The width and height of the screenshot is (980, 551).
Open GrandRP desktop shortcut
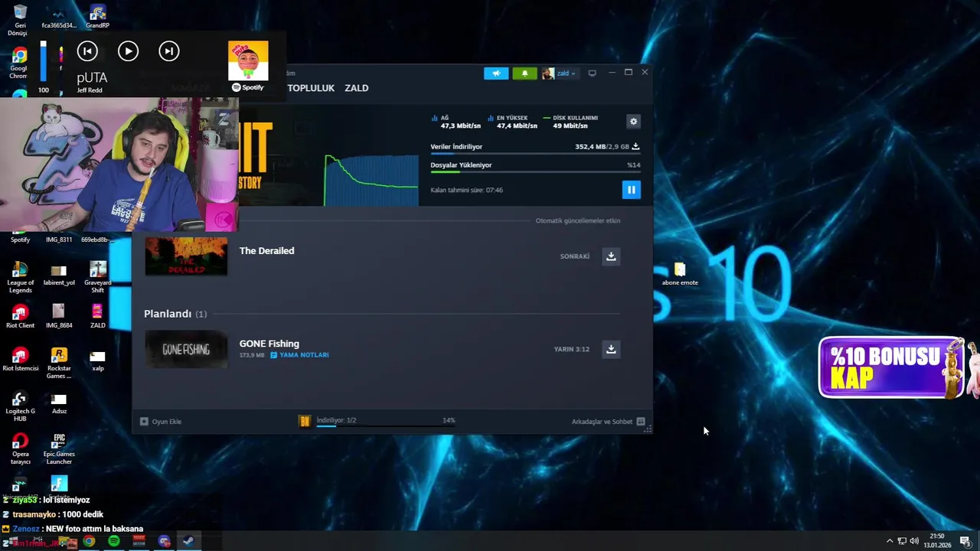click(97, 17)
